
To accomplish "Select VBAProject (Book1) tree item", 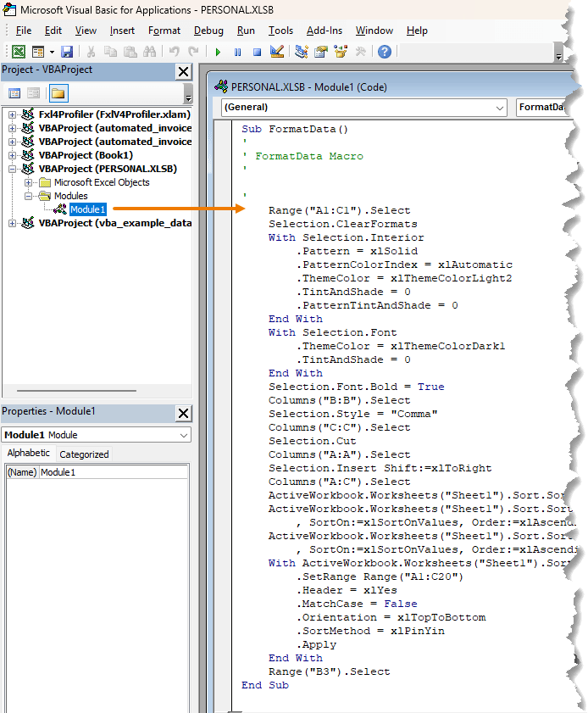I will coord(86,155).
